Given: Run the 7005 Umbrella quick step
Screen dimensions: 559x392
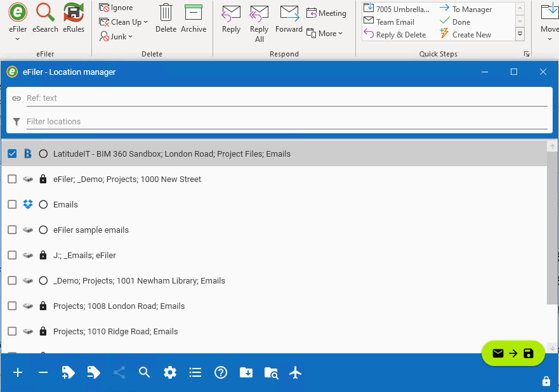Looking at the screenshot, I should tap(397, 9).
